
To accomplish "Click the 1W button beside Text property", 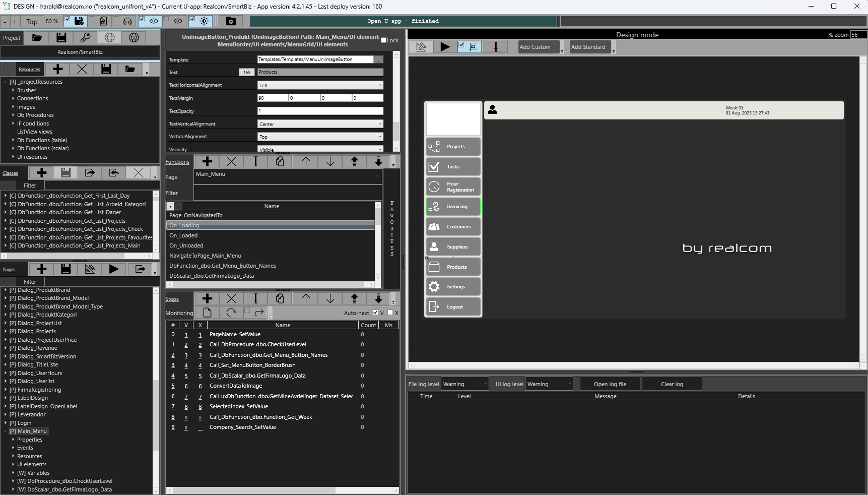I will [247, 72].
